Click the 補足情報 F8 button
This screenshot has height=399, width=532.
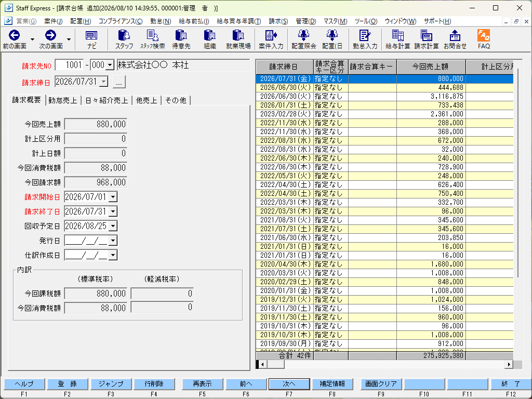tap(332, 384)
